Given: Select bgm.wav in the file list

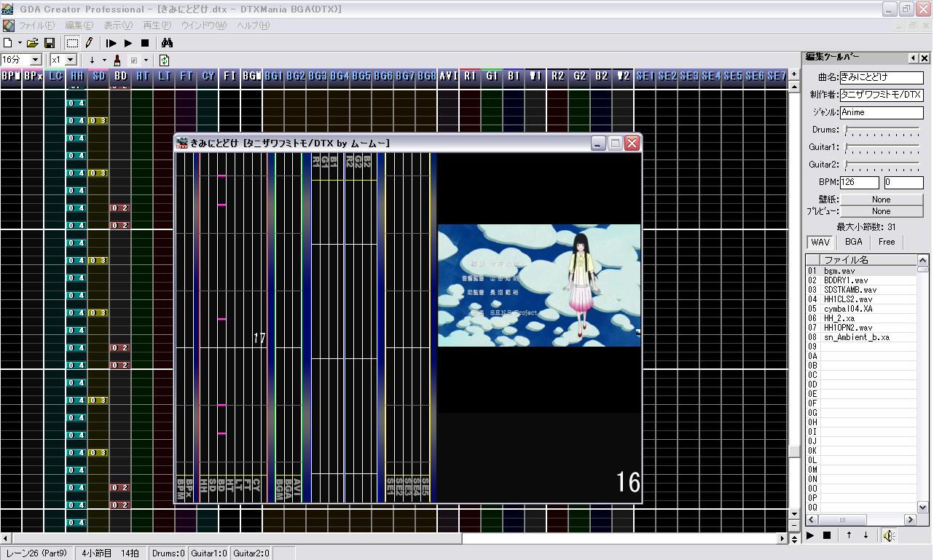Looking at the screenshot, I should tap(861, 271).
